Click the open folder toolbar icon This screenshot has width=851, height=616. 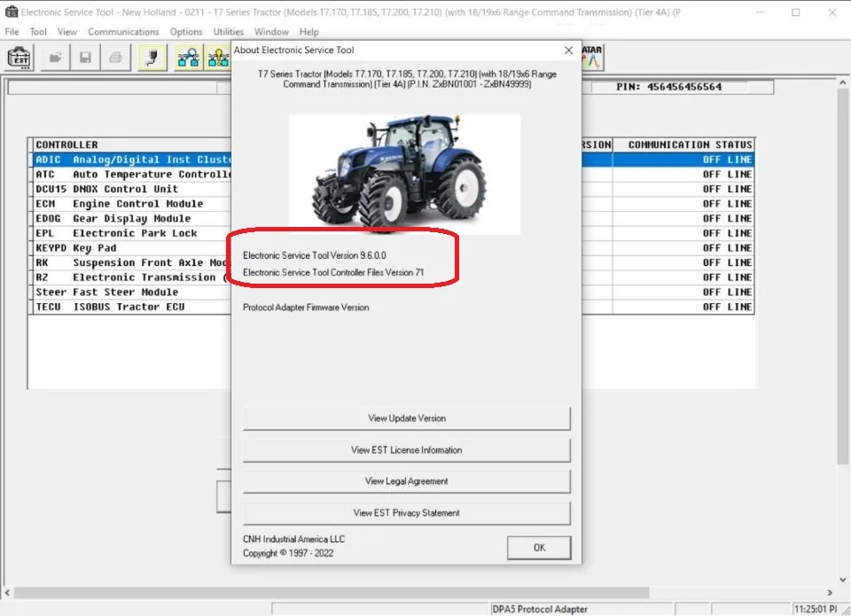tap(56, 58)
